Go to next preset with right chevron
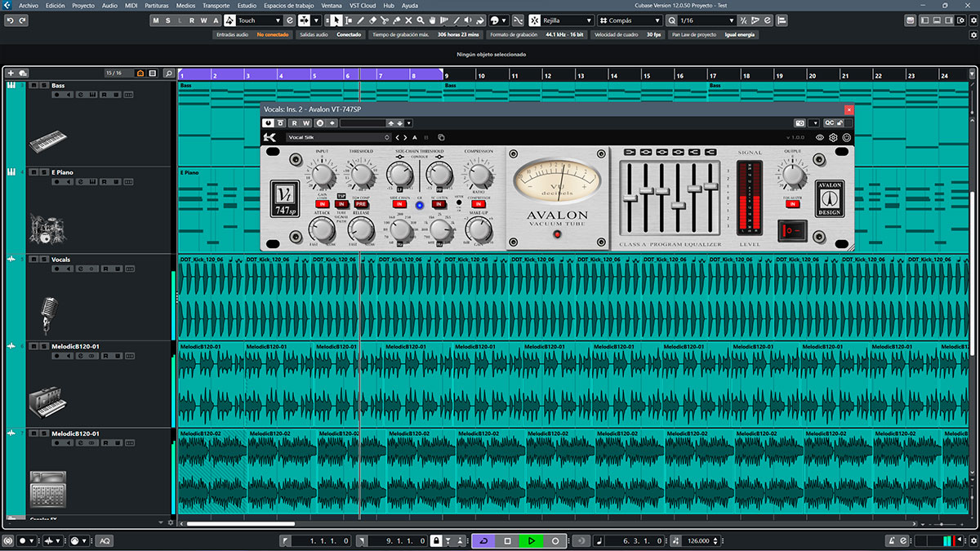Viewport: 980px width, 551px height. point(405,137)
